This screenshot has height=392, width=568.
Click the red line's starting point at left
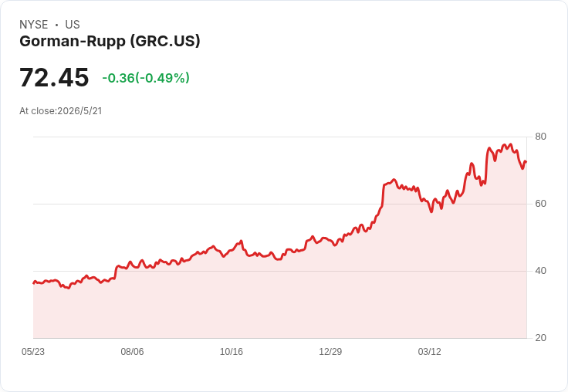[34, 283]
